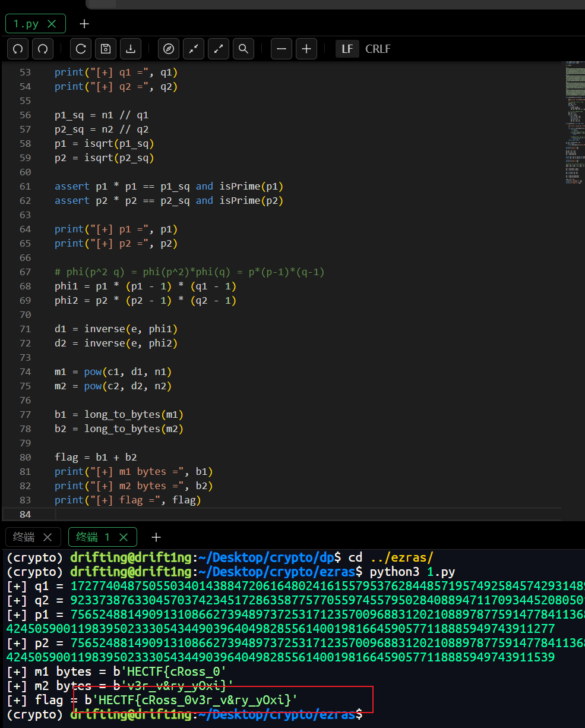Switch to the first 终端 tab

pyautogui.click(x=25, y=537)
